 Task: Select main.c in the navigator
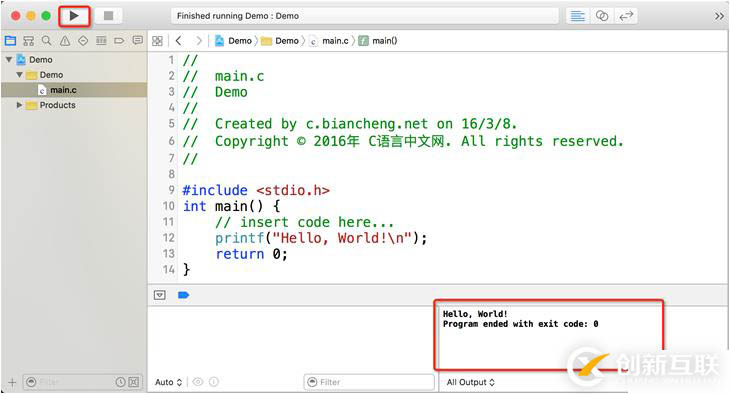coord(74,90)
